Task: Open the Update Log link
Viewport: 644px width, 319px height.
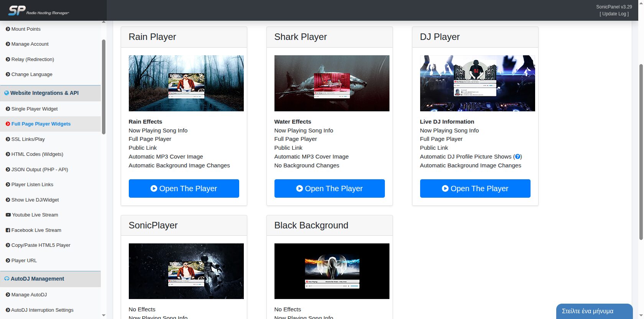Action: click(614, 14)
